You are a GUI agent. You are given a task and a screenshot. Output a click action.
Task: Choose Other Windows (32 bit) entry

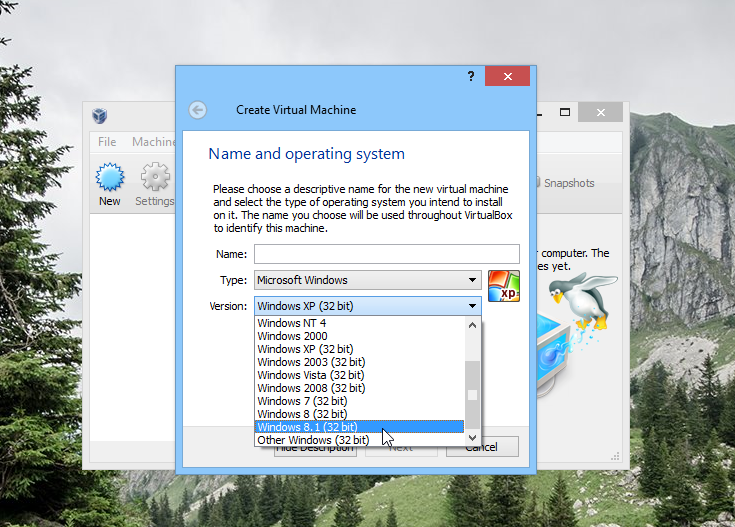pos(360,440)
